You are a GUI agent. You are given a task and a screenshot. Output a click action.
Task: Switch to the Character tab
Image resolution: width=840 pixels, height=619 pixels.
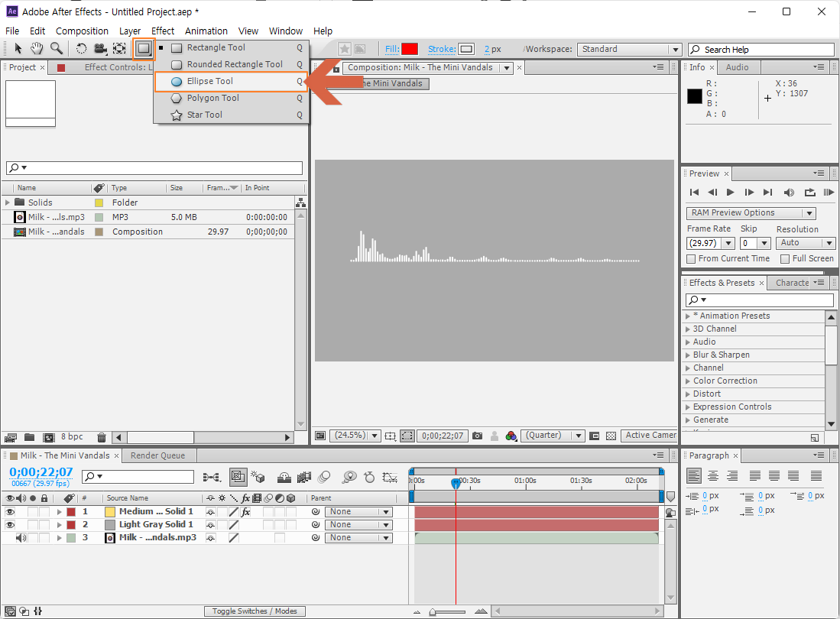[x=792, y=283]
